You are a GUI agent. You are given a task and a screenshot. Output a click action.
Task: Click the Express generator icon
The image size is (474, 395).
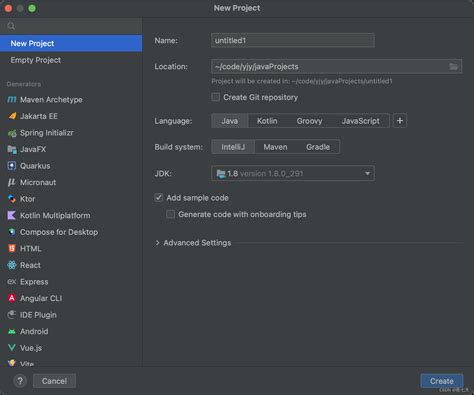12,282
